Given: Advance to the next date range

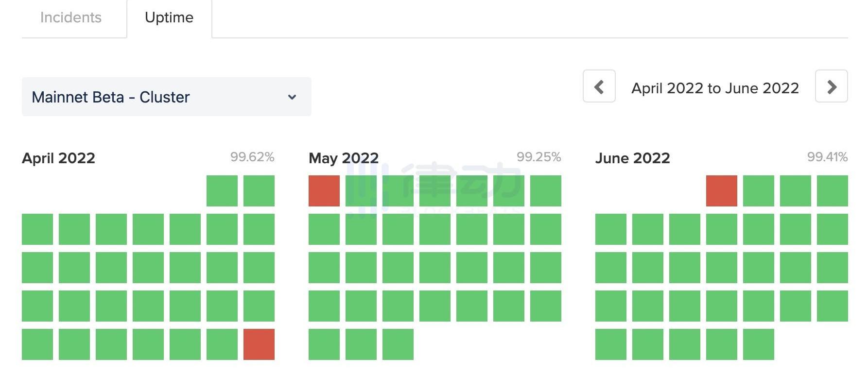Looking at the screenshot, I should pos(831,86).
